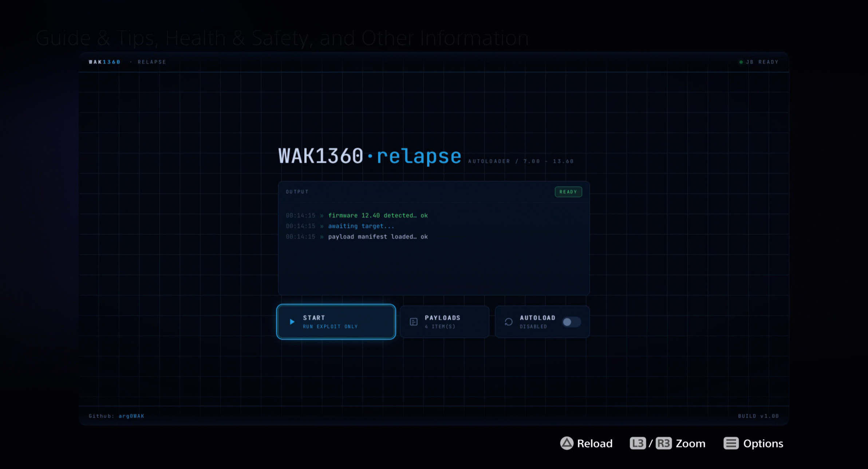Image resolution: width=868 pixels, height=469 pixels.
Task: Click the OUTPUT panel label
Action: [x=297, y=192]
